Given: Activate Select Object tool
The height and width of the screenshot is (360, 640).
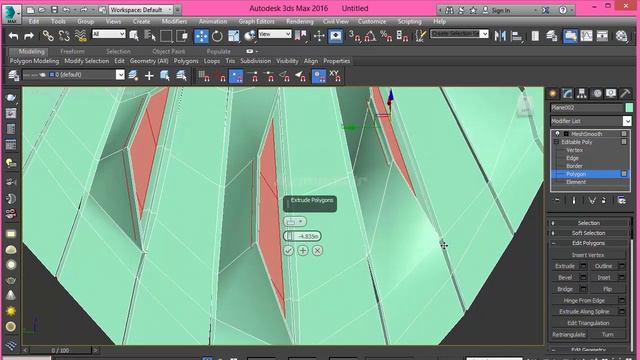Looking at the screenshot, I should click(133, 36).
